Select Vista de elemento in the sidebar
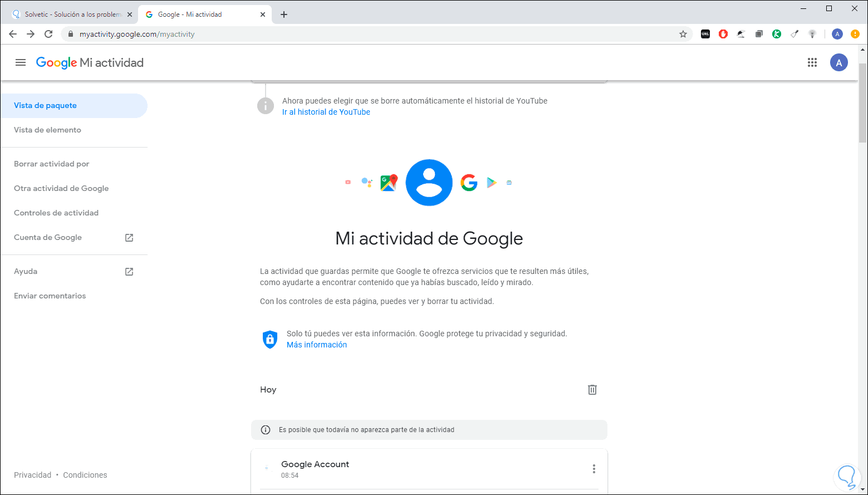 click(x=47, y=130)
